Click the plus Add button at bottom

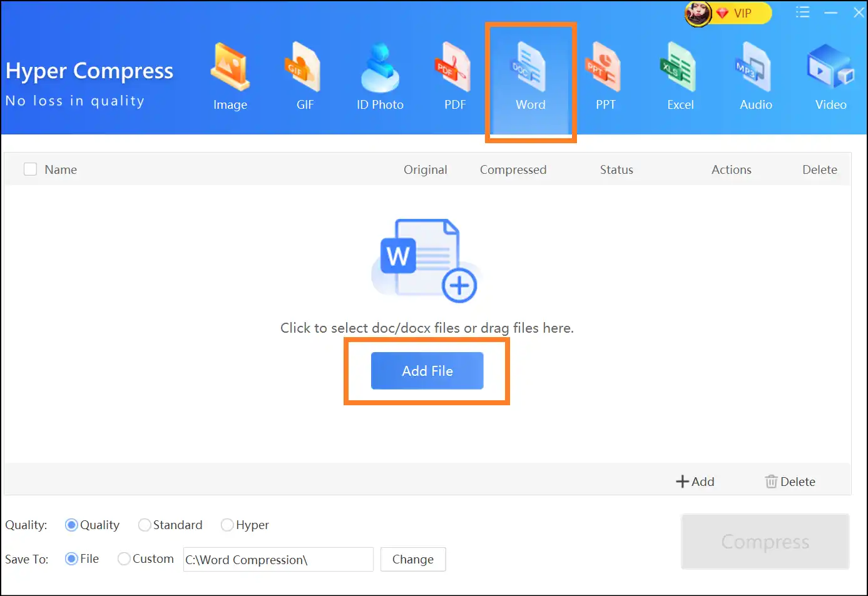(x=695, y=482)
